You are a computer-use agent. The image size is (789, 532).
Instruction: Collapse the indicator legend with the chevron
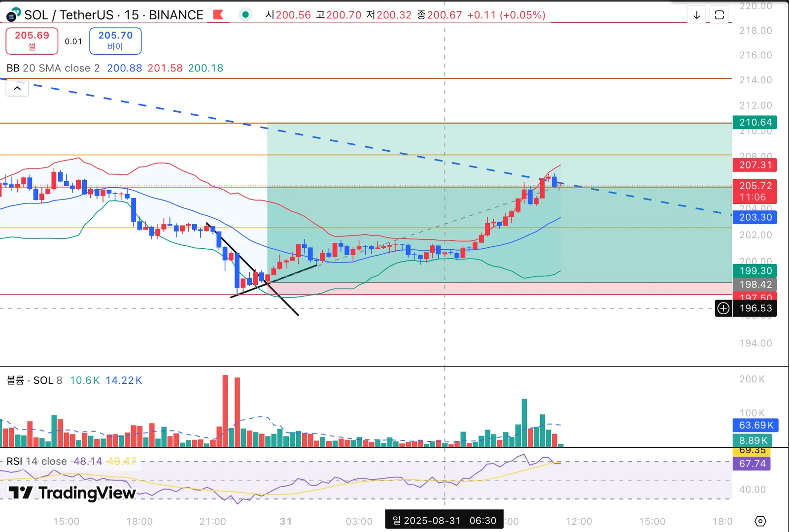[x=17, y=88]
